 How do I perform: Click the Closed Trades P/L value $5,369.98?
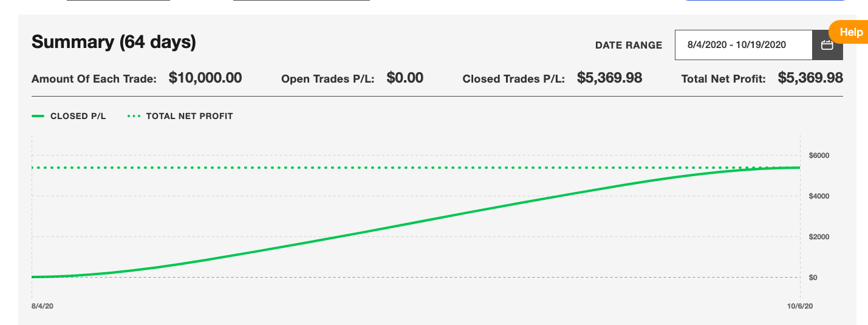click(x=609, y=78)
